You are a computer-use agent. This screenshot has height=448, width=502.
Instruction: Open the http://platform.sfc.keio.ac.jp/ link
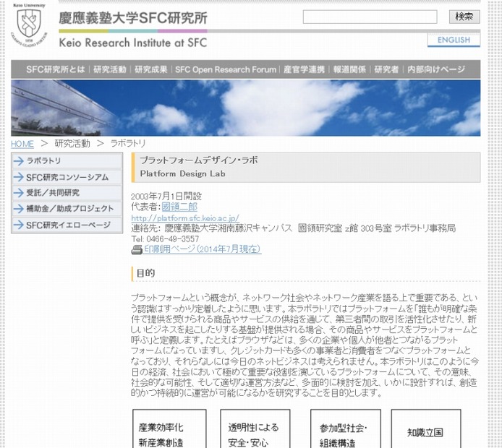coord(185,218)
